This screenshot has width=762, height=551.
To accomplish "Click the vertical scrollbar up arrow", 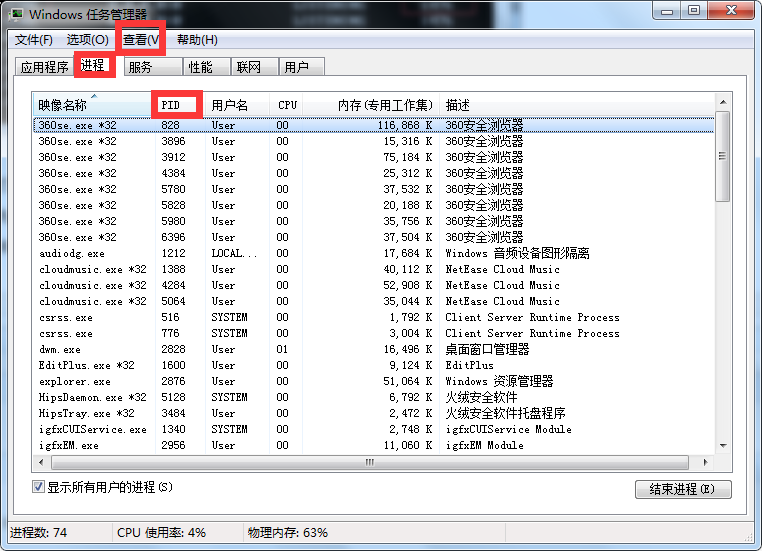I will pos(723,102).
